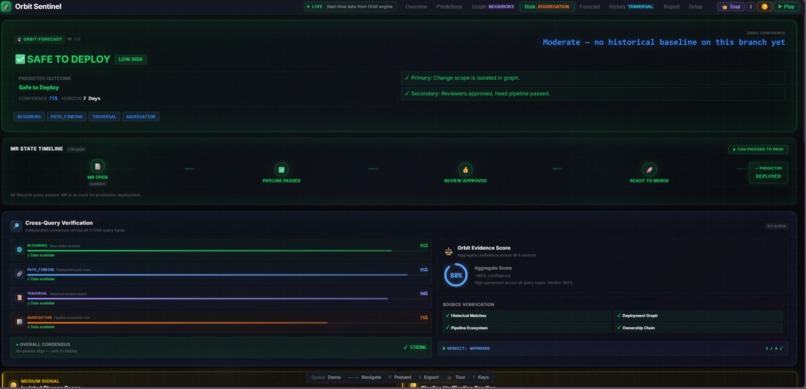
Task: Toggle the sun theme icon button
Action: (x=764, y=7)
